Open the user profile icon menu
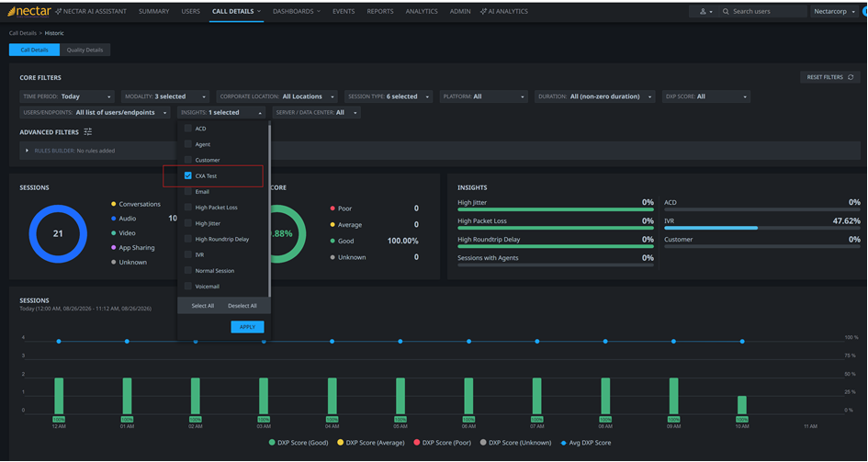The width and height of the screenshot is (868, 462). pyautogui.click(x=703, y=12)
